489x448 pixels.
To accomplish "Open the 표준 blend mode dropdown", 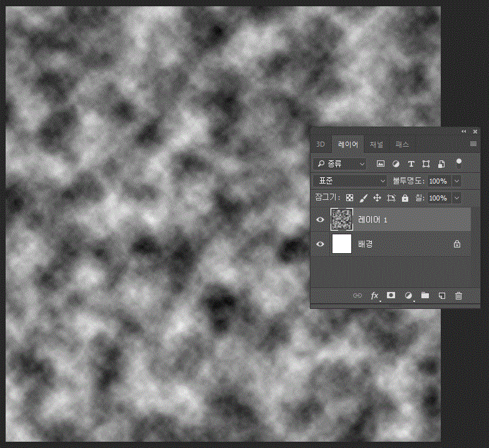I will coord(351,180).
